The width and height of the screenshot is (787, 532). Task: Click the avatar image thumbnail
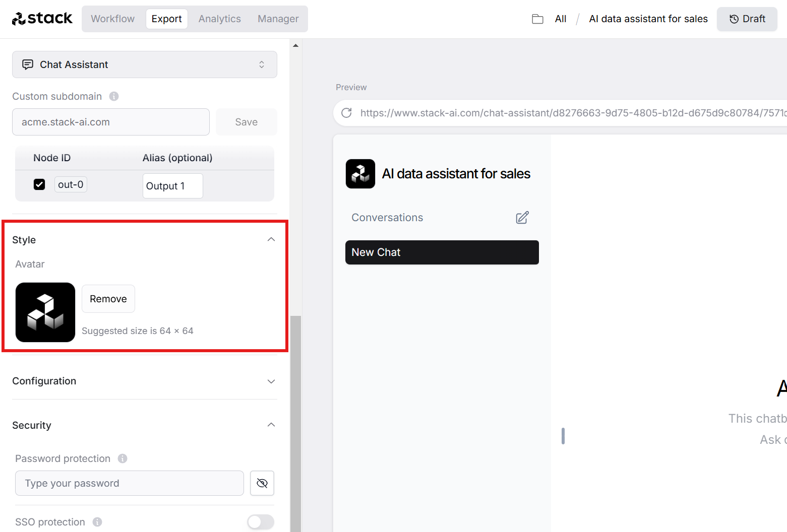coord(45,312)
